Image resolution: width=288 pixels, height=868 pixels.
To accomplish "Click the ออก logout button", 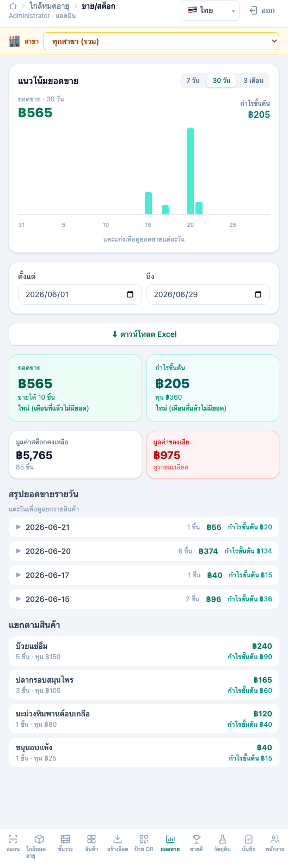I will pos(262,10).
